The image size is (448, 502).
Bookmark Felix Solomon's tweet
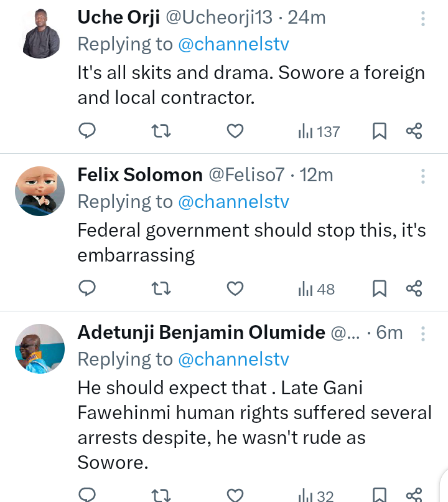(379, 288)
